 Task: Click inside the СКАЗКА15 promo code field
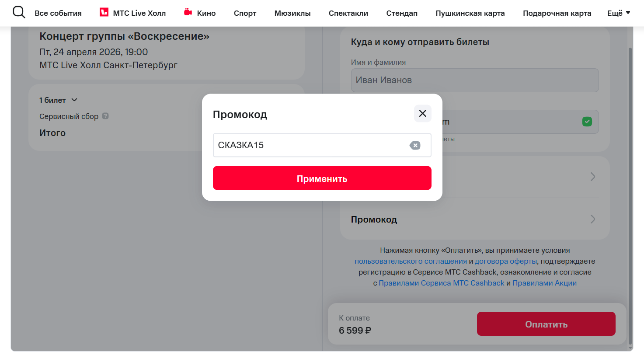point(306,145)
